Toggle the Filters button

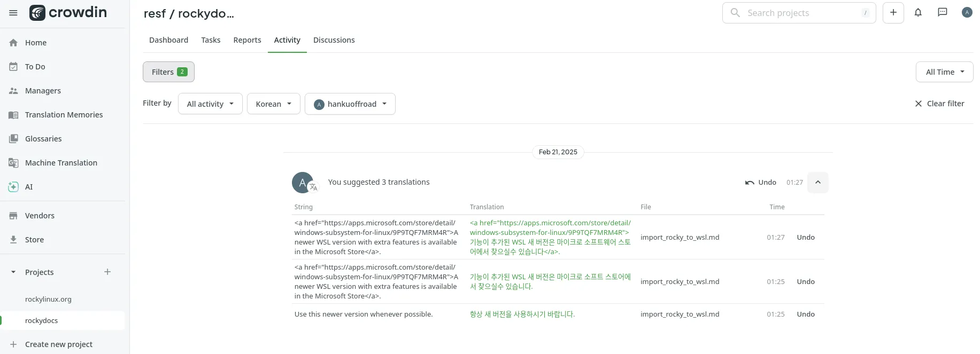[168, 72]
